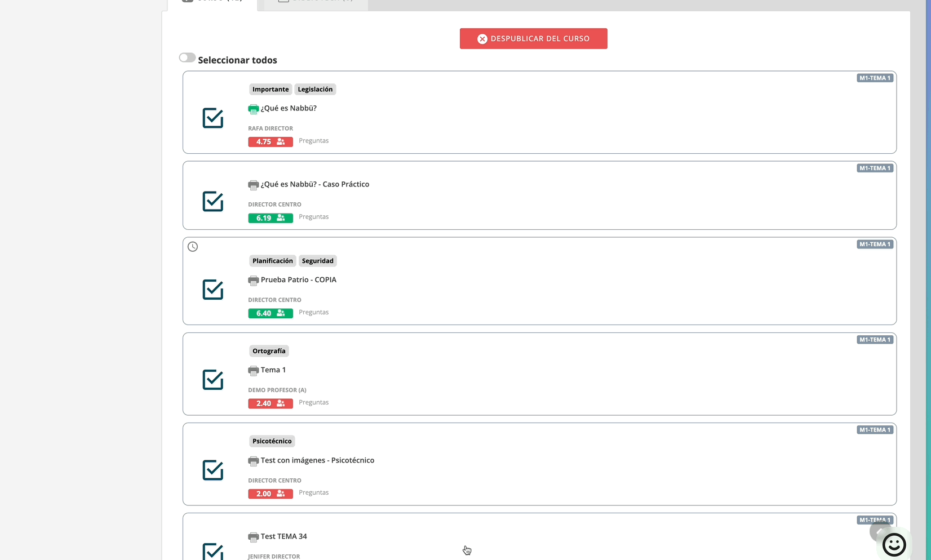931x560 pixels.
Task: Click the clock icon on Prueba Patrio card
Action: 193,247
